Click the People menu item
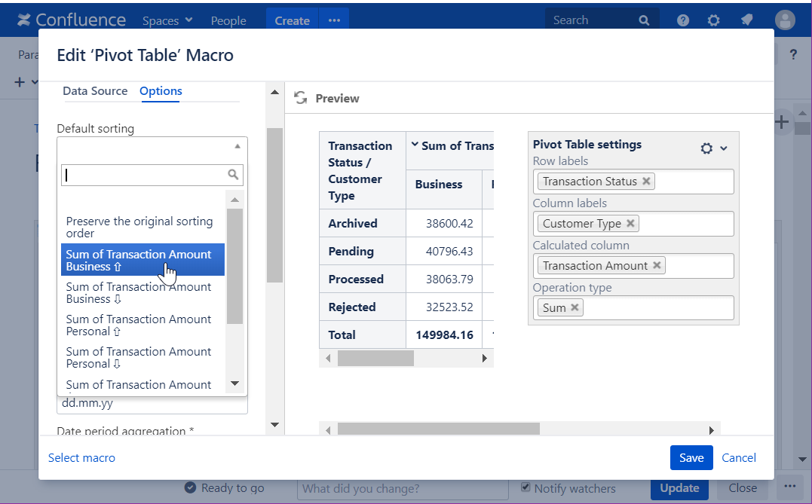Screen dimensions: 812x504 [228, 20]
